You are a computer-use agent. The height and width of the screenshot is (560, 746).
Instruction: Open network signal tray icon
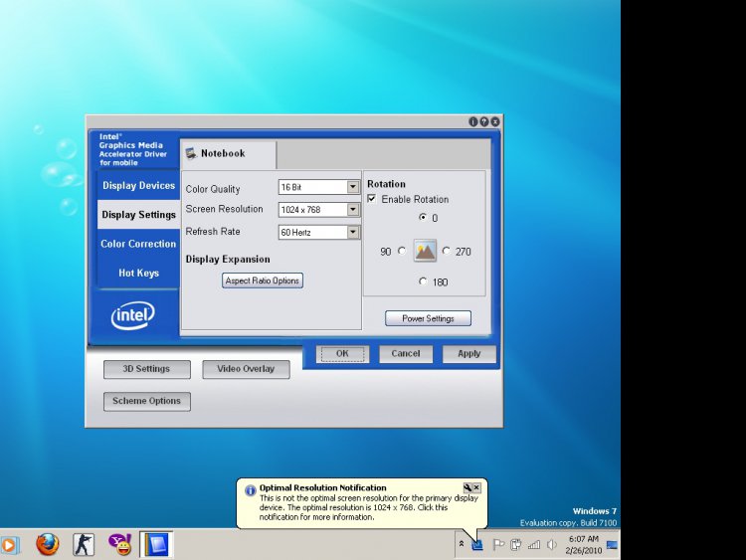(534, 544)
